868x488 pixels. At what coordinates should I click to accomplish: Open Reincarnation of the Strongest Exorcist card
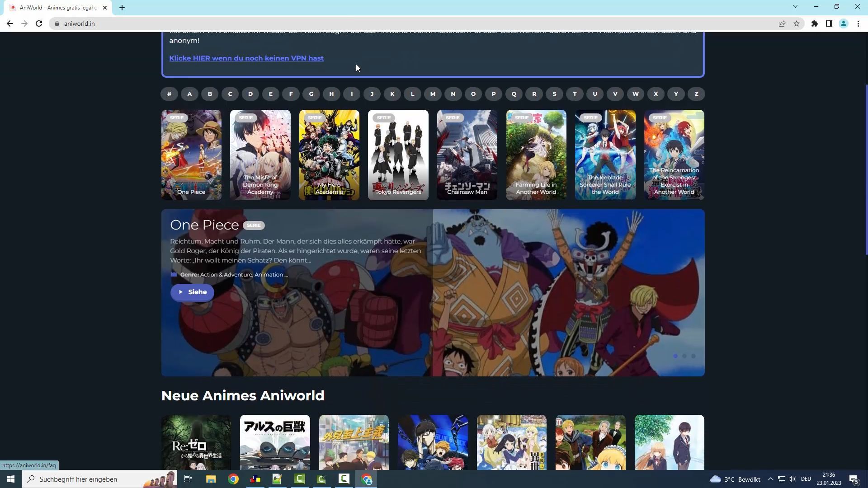pos(674,155)
